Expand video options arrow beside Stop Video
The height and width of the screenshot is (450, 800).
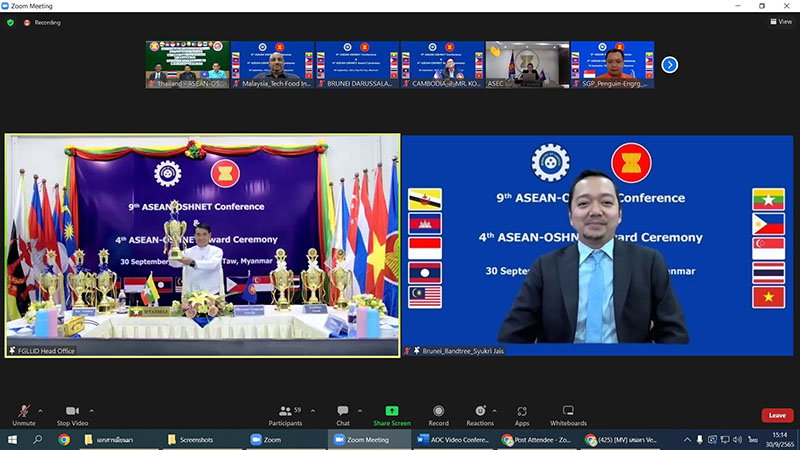[x=92, y=409]
